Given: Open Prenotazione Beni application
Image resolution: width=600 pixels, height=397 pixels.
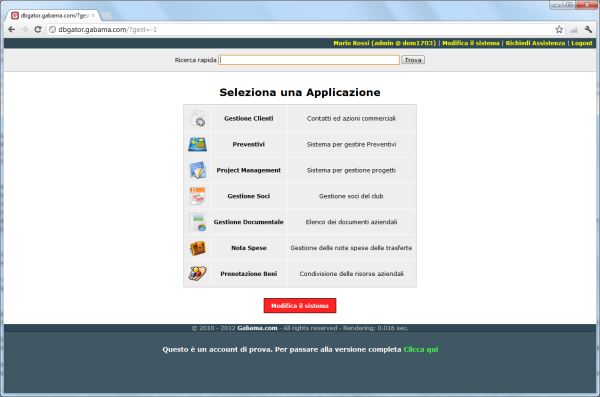Looking at the screenshot, I should click(249, 274).
